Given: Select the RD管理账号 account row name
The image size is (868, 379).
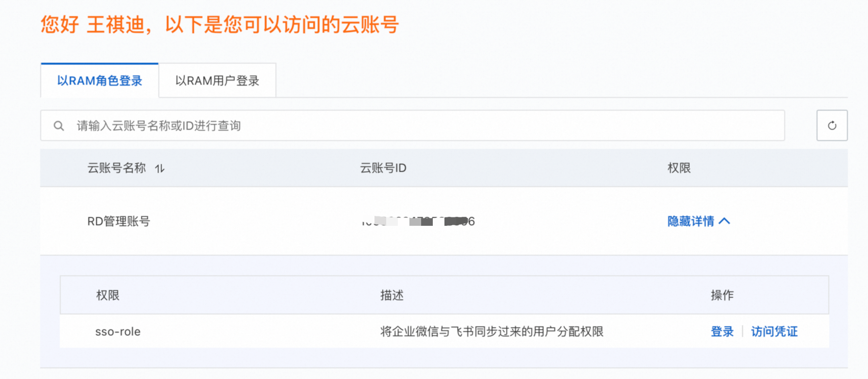Looking at the screenshot, I should pos(119,221).
